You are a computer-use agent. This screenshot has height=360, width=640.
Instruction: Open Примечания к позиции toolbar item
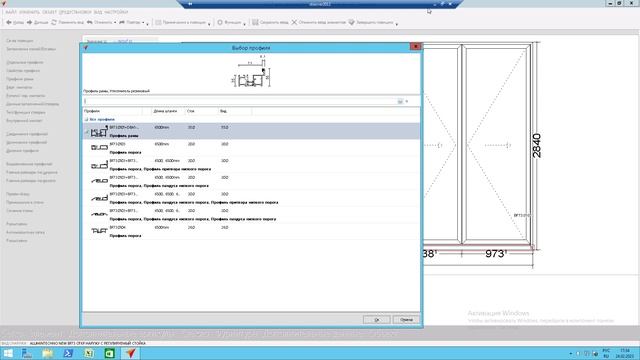pyautogui.click(x=180, y=22)
